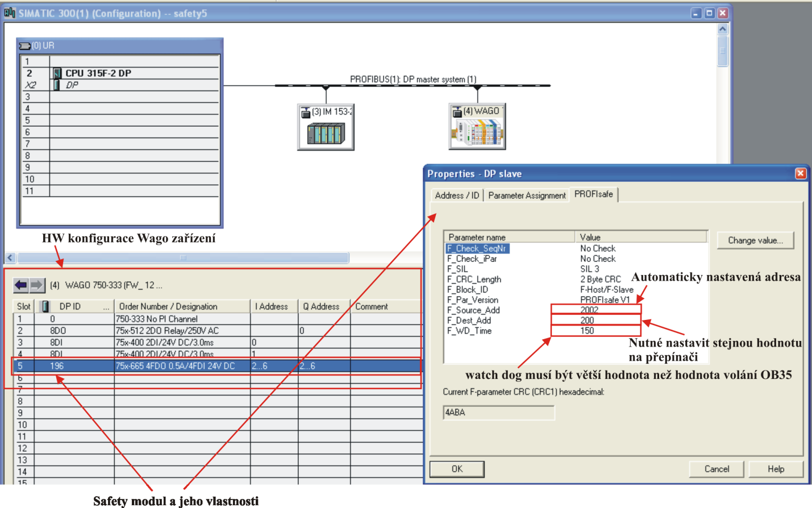Select the PROFIsafe tab
Image resolution: width=812 pixels, height=508 pixels.
pyautogui.click(x=594, y=194)
